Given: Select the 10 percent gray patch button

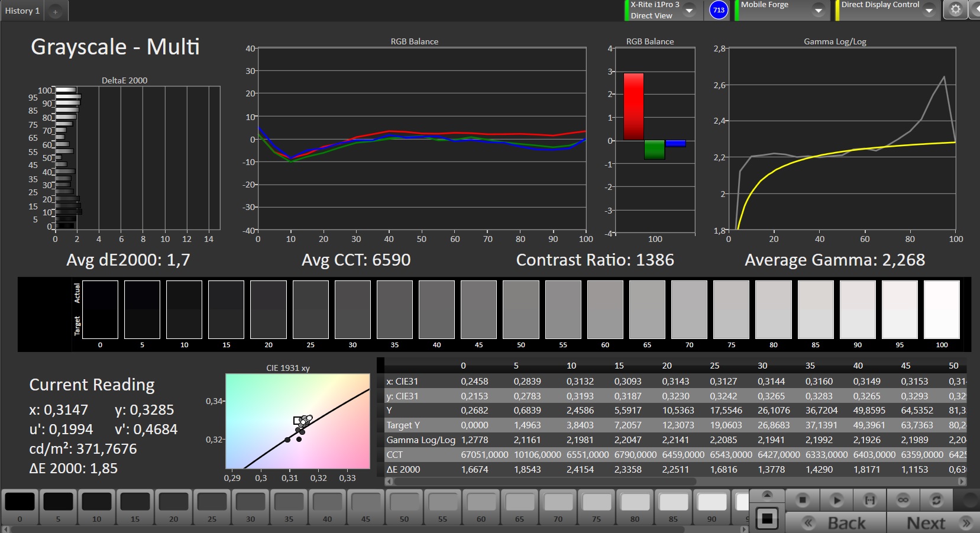Looking at the screenshot, I should click(x=96, y=507).
